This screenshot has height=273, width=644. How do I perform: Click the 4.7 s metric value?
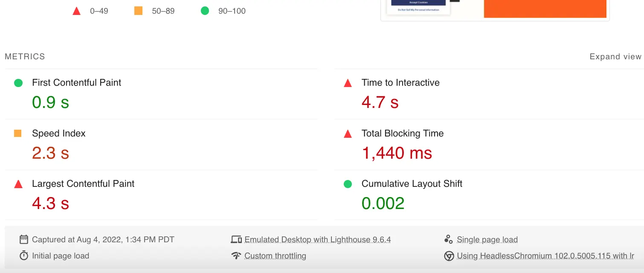click(x=380, y=102)
